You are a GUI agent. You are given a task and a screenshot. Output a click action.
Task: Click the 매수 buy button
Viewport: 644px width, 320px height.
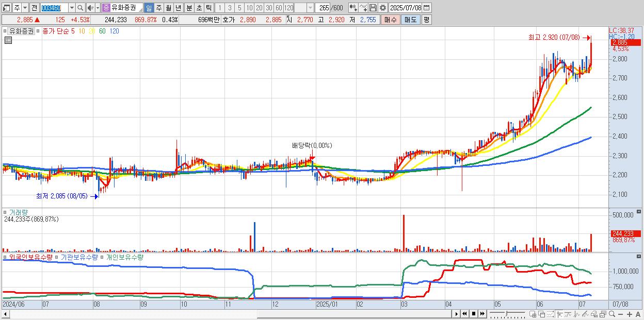[390, 20]
